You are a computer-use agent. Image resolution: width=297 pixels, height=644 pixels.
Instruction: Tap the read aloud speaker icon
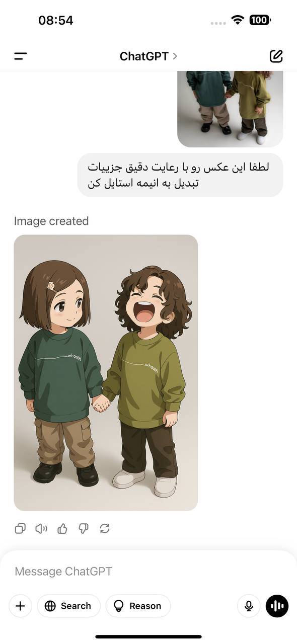tap(41, 528)
